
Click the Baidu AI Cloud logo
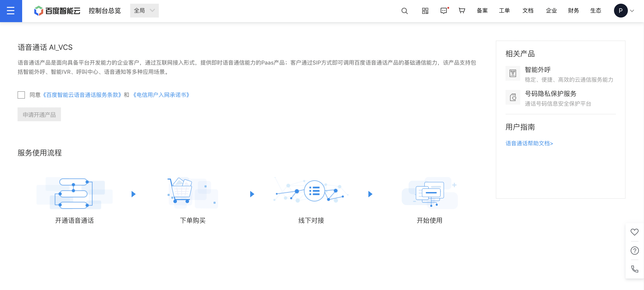(57, 11)
